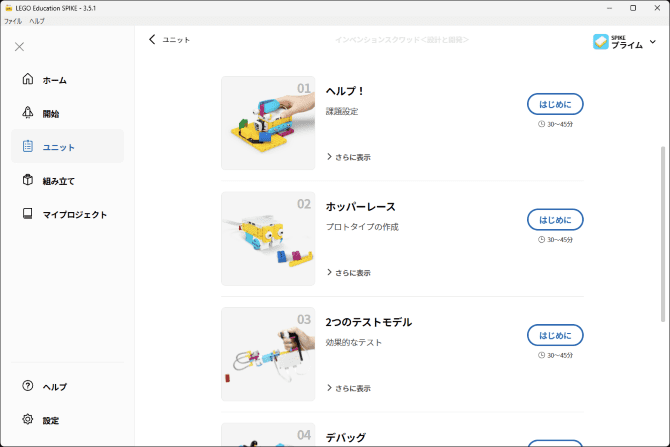The width and height of the screenshot is (670, 447).
Task: Select the ホッパーレース lesson thumbnail image
Action: tap(268, 238)
